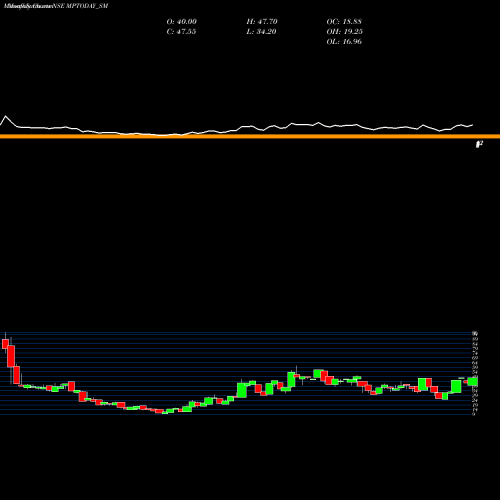Image resolution: width=500 pixels, height=500 pixels.
Task: Select the close price C: 47.55
Action: [x=181, y=31]
